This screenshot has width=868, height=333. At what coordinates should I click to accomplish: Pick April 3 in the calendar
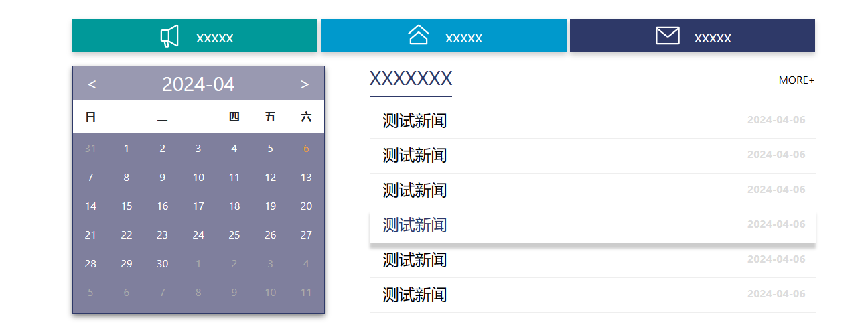coord(198,149)
